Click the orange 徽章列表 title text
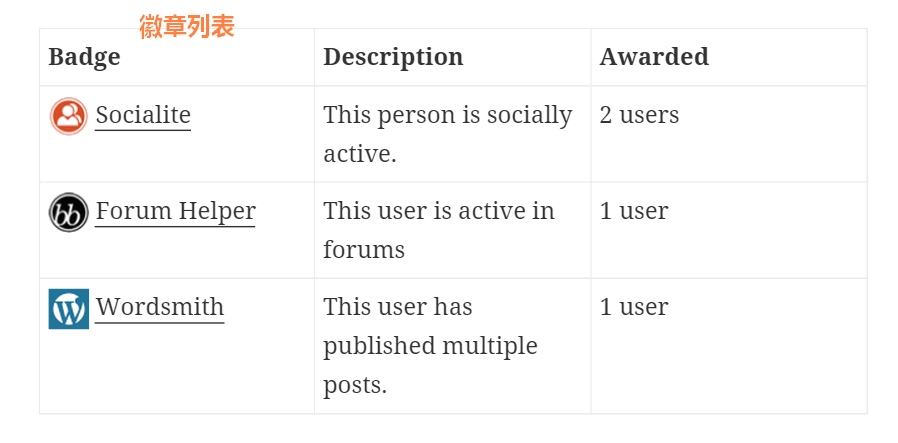This screenshot has width=898, height=443. click(x=187, y=27)
